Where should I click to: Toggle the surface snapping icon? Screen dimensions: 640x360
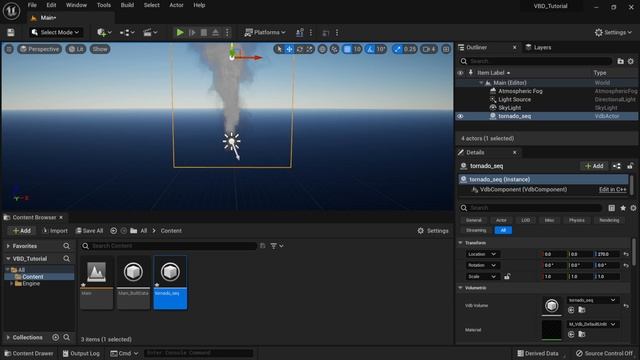[x=334, y=49]
